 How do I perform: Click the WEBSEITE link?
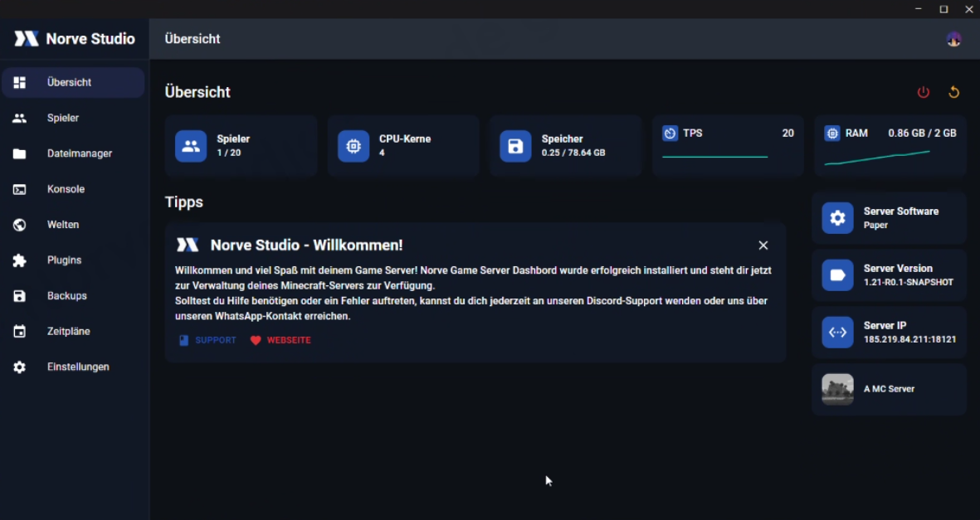[280, 340]
